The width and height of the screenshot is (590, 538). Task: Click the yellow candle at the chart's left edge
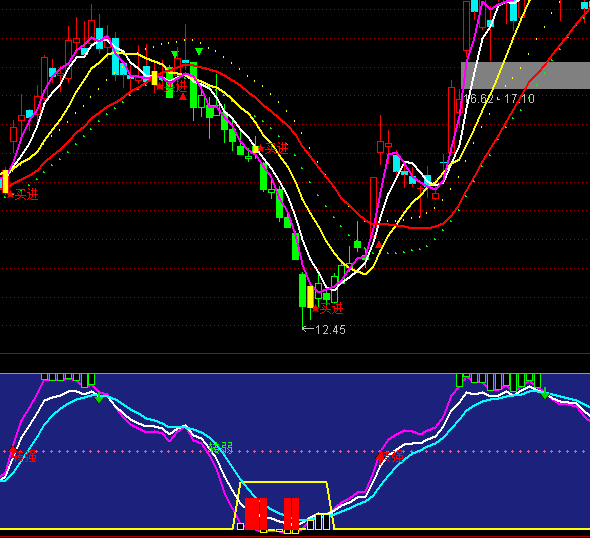pyautogui.click(x=5, y=181)
